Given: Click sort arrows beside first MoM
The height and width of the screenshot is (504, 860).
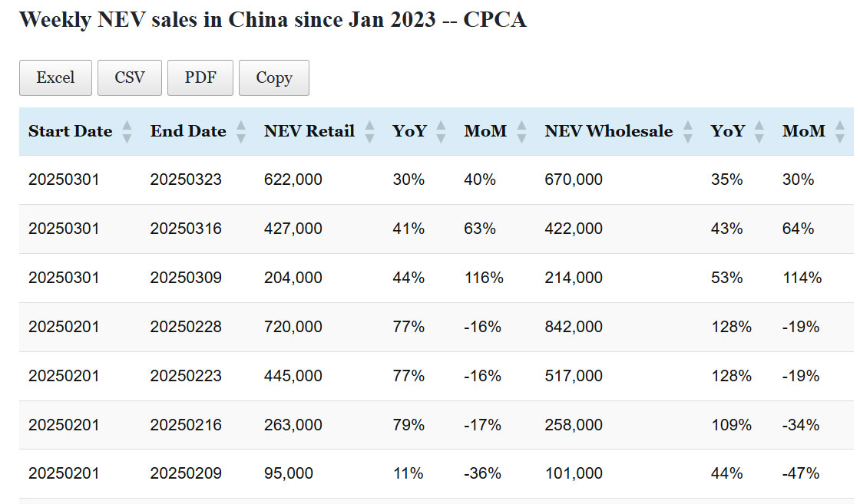Looking at the screenshot, I should tap(521, 132).
